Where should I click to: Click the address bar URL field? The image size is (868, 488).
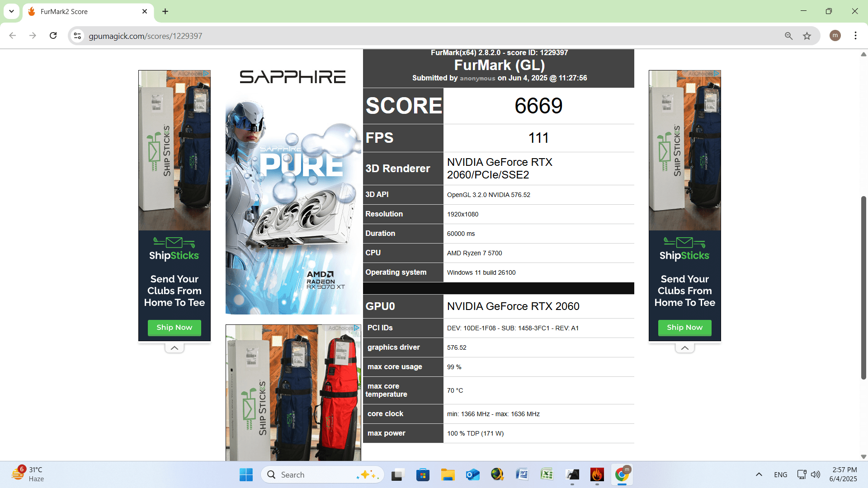click(429, 36)
